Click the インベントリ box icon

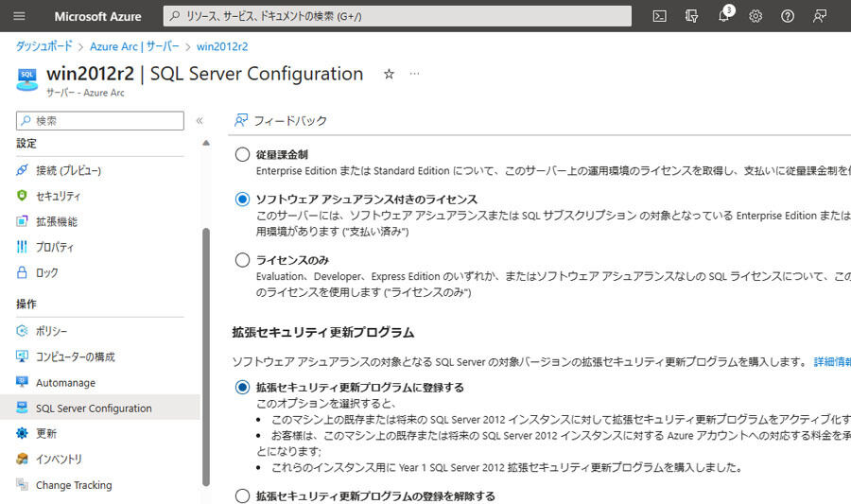coord(22,459)
